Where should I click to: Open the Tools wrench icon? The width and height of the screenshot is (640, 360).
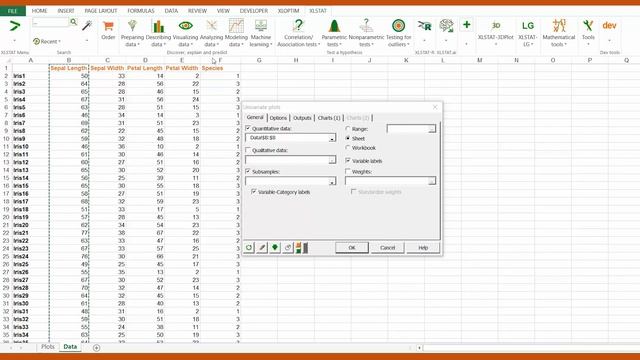pos(588,26)
